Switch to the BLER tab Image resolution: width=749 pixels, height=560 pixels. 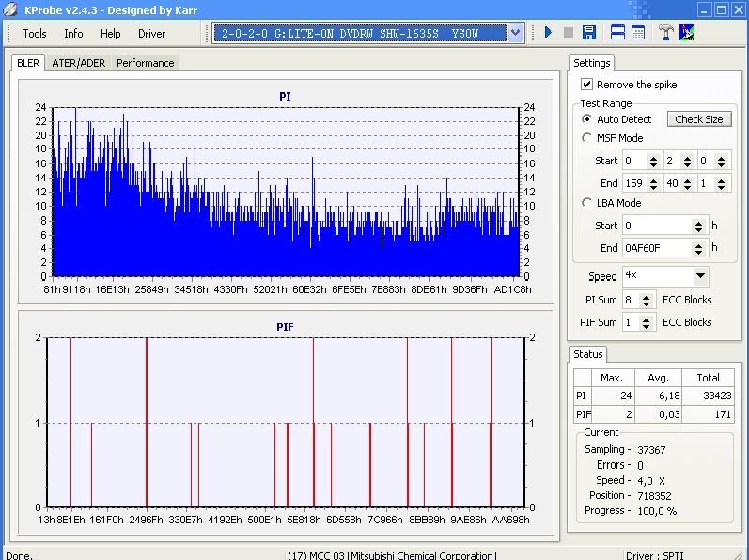[x=28, y=63]
